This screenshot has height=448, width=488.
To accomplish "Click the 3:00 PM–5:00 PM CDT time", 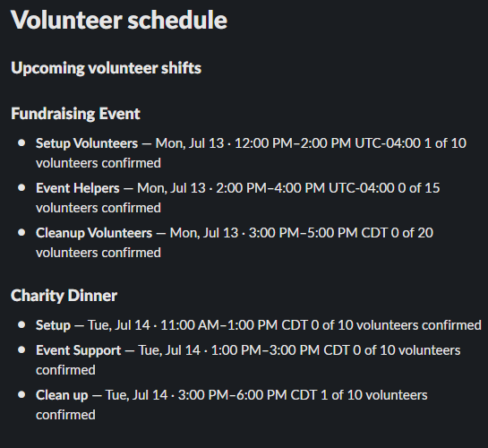I will [x=318, y=233].
